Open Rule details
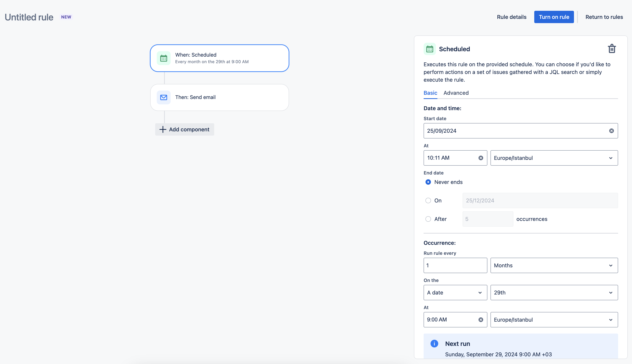 point(511,17)
